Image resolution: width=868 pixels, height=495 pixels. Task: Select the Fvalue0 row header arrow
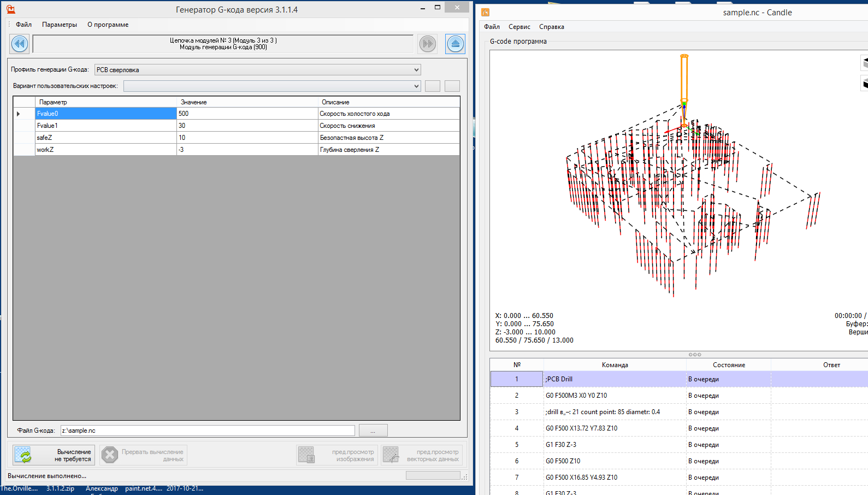pyautogui.click(x=24, y=114)
